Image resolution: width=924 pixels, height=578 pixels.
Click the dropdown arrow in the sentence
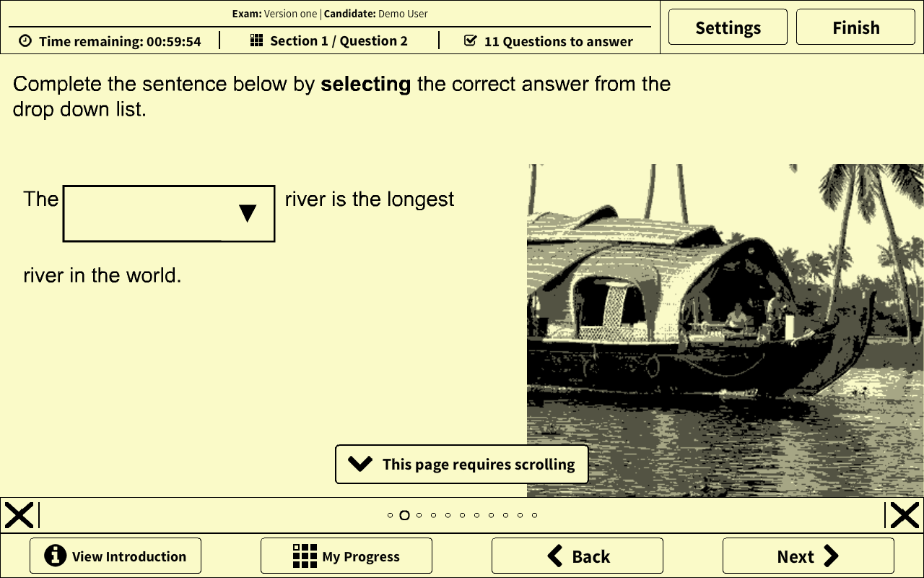point(248,213)
